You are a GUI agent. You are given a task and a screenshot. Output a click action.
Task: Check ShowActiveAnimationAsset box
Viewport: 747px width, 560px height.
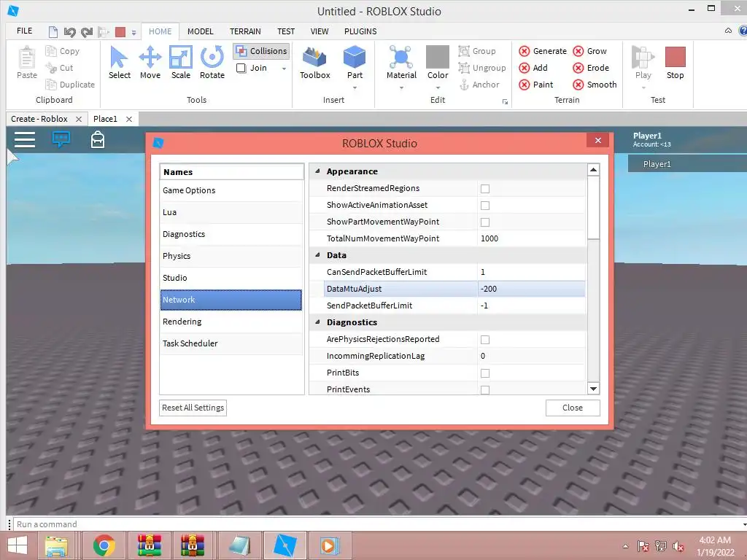tap(485, 205)
